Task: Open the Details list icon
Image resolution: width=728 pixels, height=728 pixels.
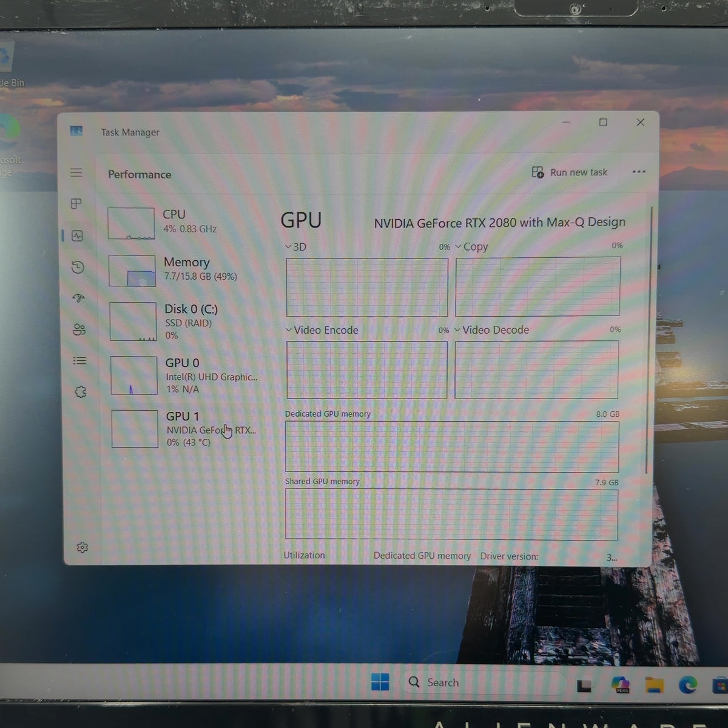Action: [x=79, y=360]
